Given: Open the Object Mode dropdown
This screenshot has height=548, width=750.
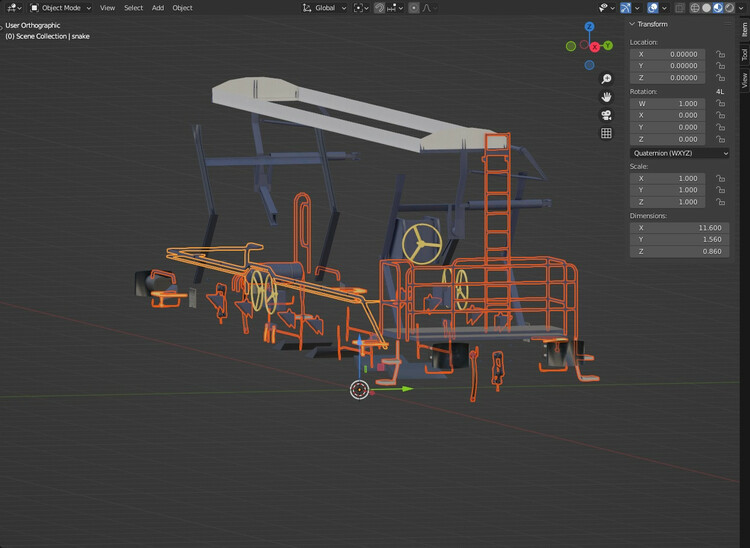Looking at the screenshot, I should pos(60,8).
